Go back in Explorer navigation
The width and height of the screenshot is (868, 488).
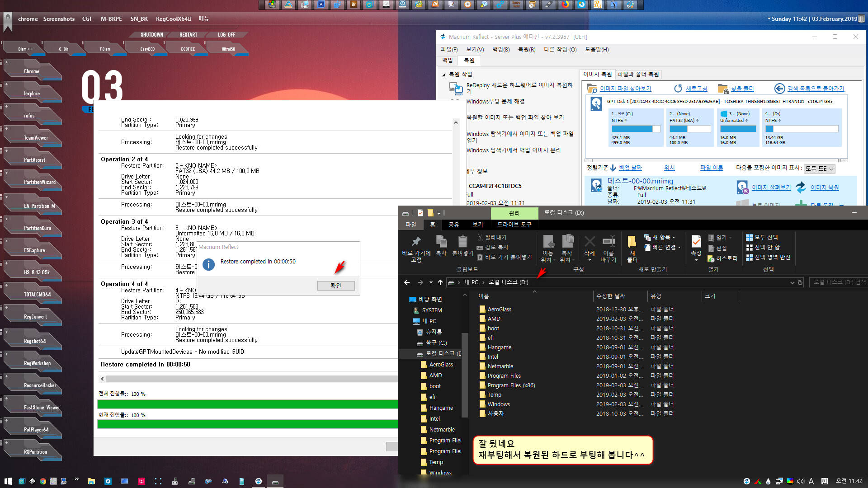(407, 282)
